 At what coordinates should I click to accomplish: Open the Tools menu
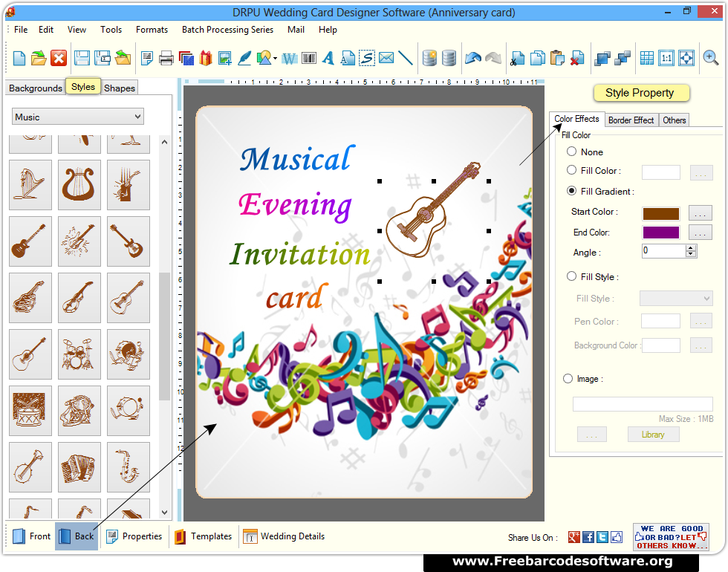tap(111, 30)
